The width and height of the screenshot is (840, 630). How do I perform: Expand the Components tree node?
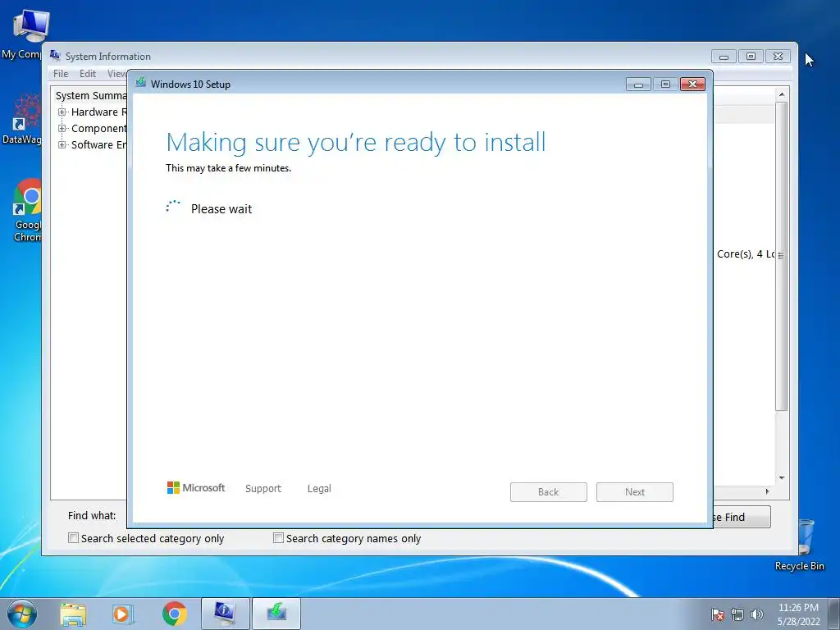(x=62, y=129)
